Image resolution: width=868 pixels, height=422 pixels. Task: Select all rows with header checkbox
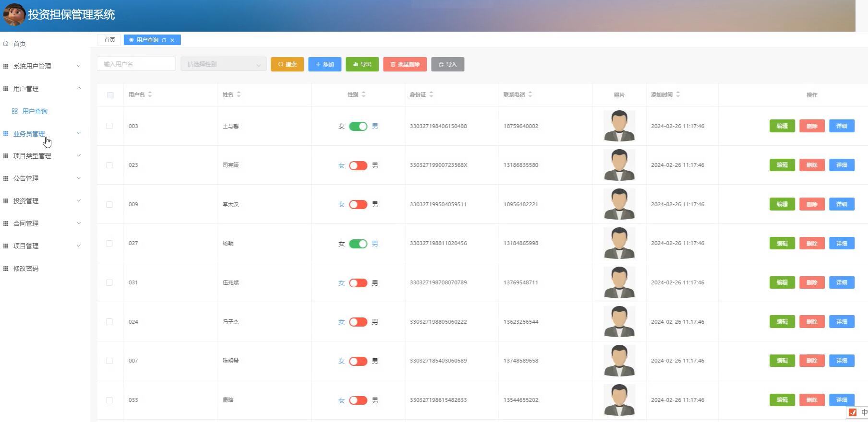tap(110, 95)
